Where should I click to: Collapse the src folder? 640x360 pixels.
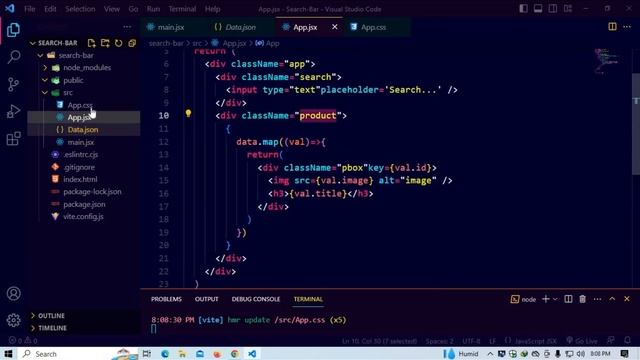coord(45,92)
